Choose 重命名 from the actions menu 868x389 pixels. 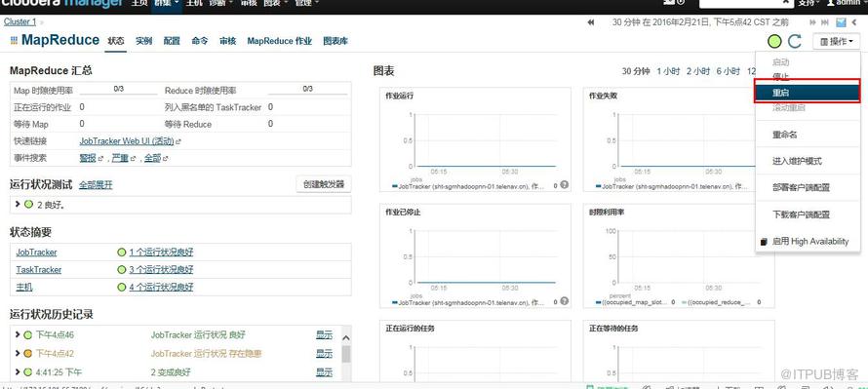pos(808,135)
